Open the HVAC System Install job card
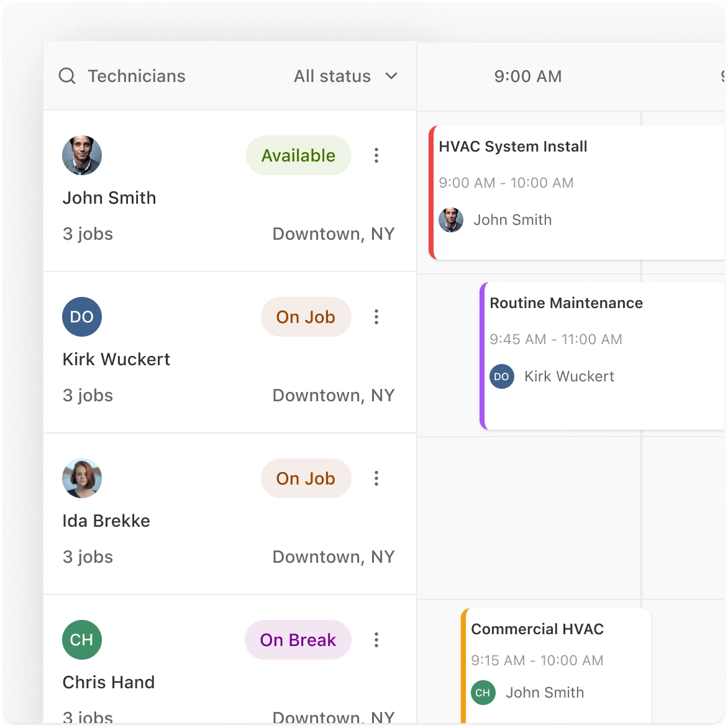This screenshot has width=728, height=728. [578, 193]
